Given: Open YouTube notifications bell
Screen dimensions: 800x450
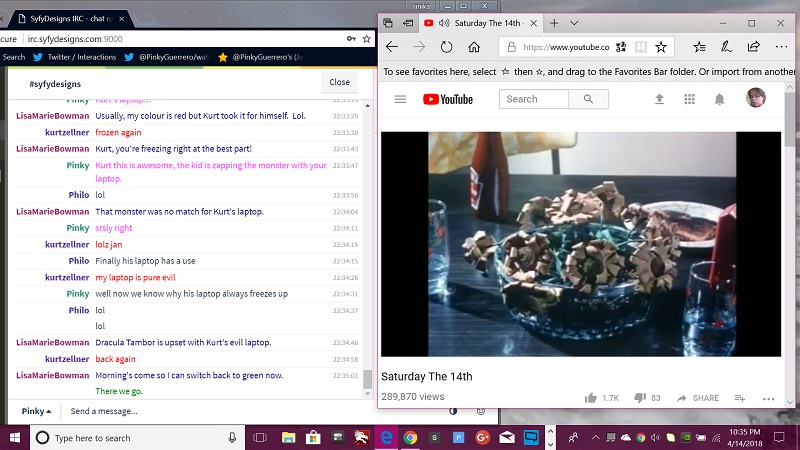Looking at the screenshot, I should tap(719, 99).
